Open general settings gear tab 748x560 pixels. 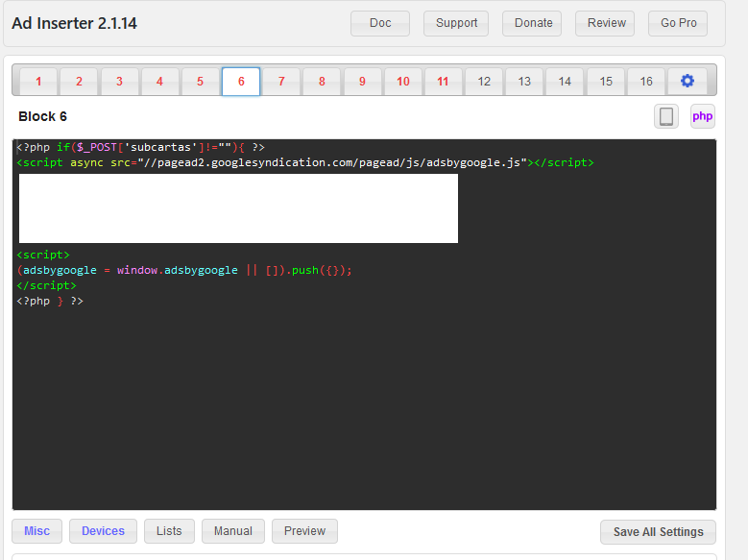(687, 81)
